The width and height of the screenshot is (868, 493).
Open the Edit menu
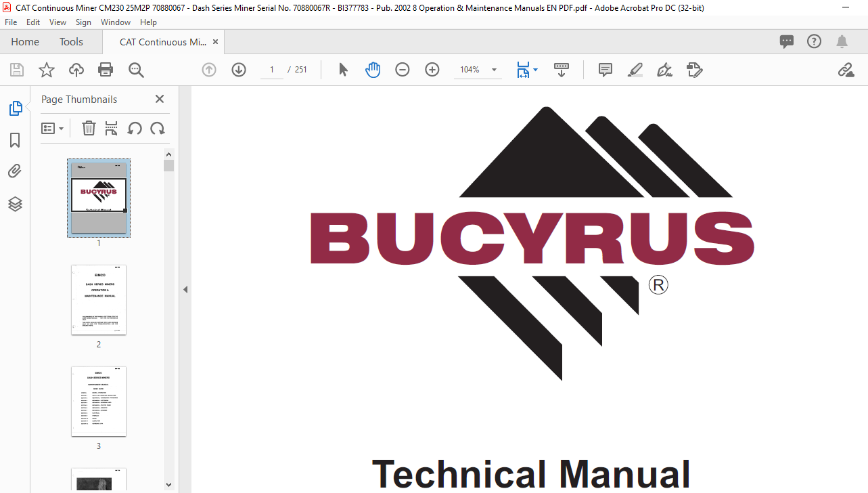pyautogui.click(x=33, y=22)
